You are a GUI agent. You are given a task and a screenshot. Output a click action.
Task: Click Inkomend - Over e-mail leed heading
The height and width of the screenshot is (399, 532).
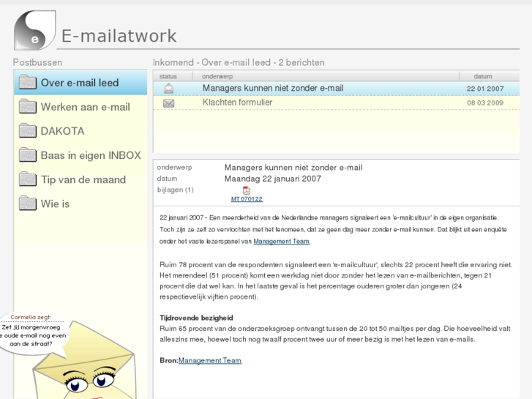point(239,62)
